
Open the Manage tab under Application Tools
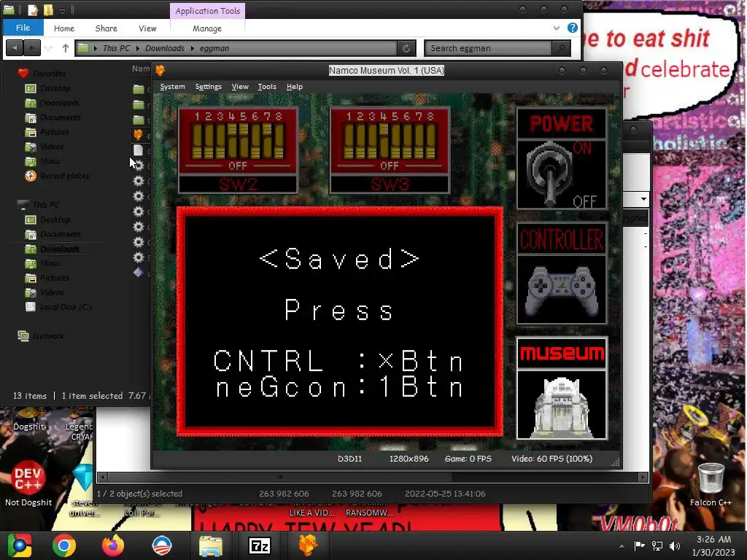207,28
